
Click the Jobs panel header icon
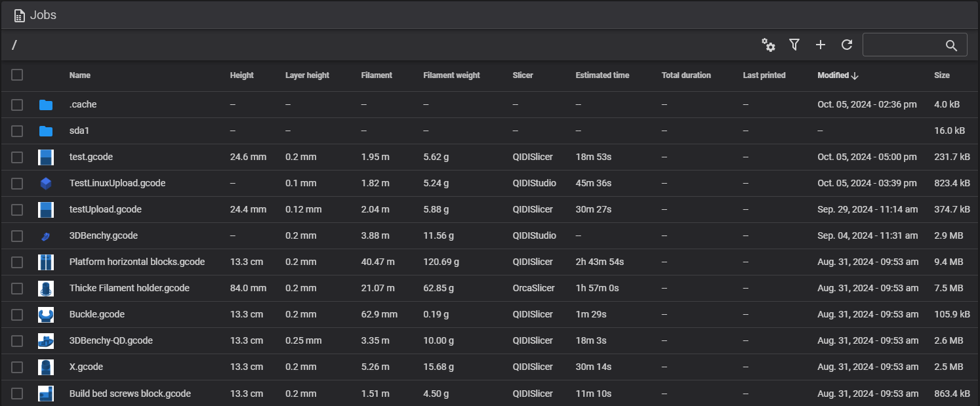[20, 15]
